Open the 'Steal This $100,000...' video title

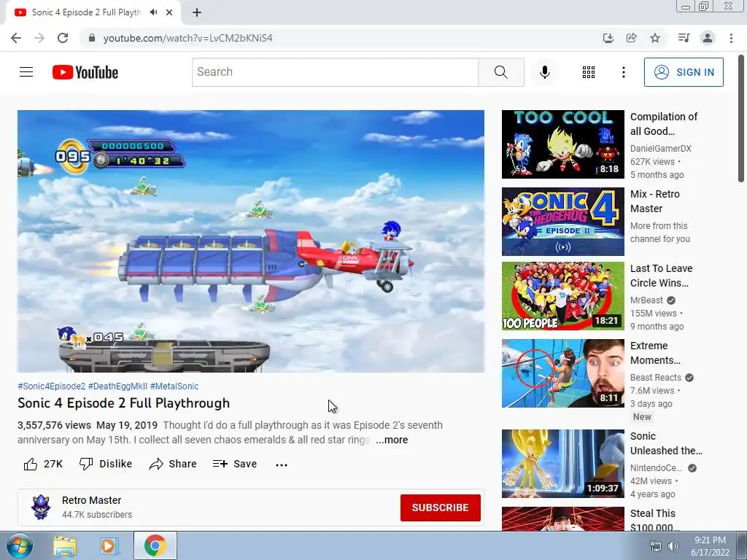coord(655,521)
